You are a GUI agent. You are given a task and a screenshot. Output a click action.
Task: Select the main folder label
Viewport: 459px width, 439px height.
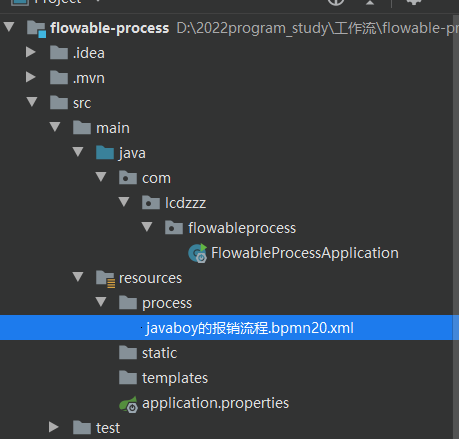point(113,128)
